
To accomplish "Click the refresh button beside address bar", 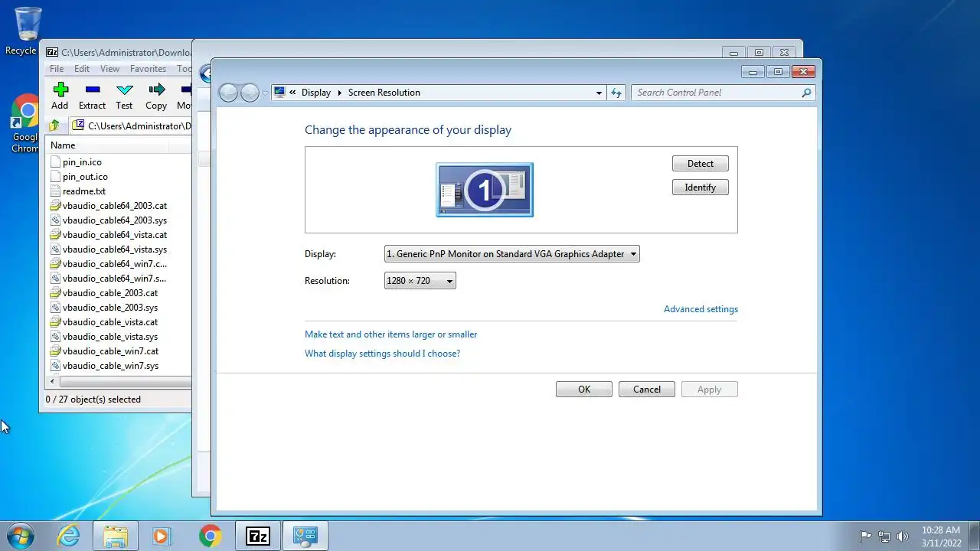I will (616, 93).
